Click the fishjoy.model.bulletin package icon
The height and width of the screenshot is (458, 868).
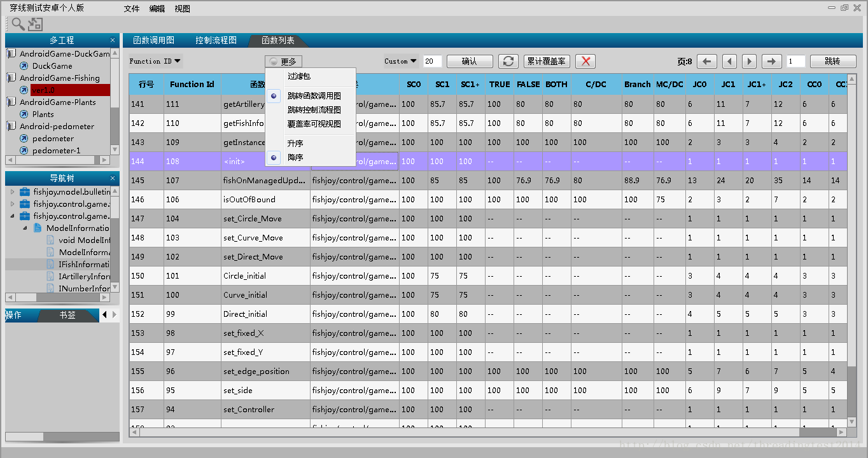[25, 191]
